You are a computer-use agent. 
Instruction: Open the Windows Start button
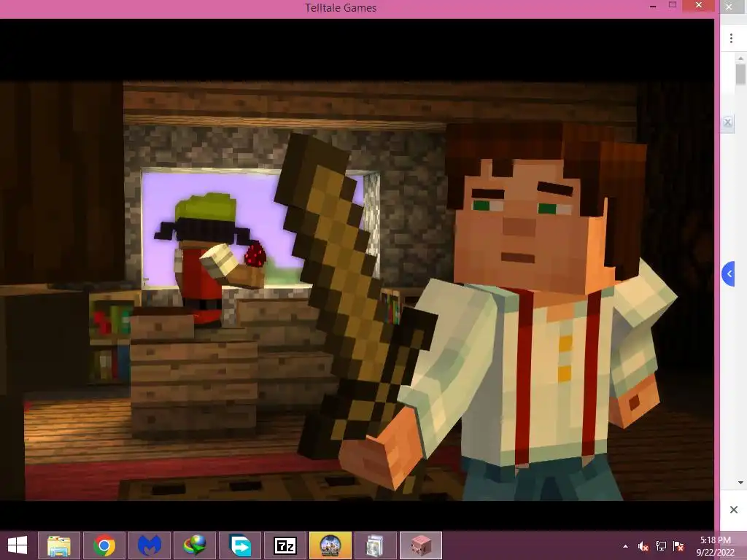tap(18, 545)
